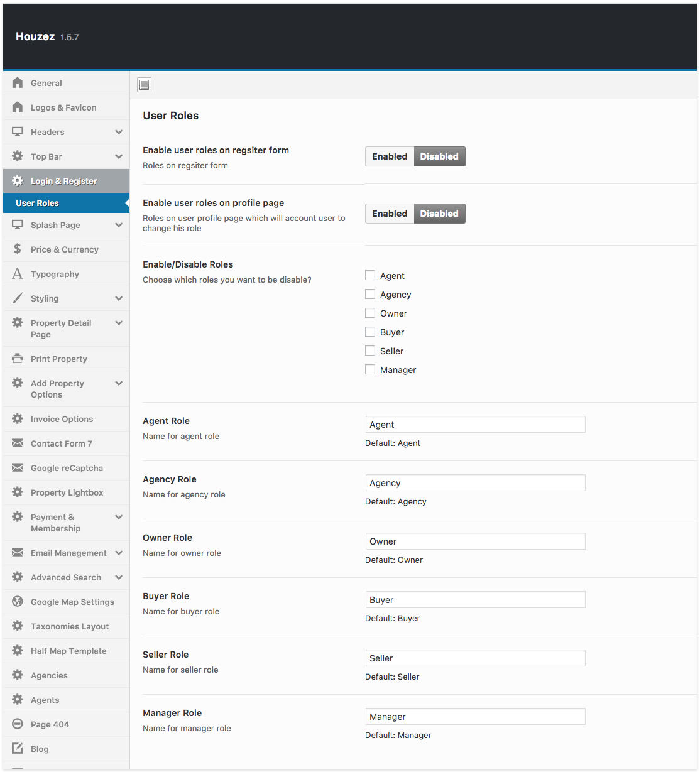
Task: Click the Print Property printer icon
Action: coord(18,358)
